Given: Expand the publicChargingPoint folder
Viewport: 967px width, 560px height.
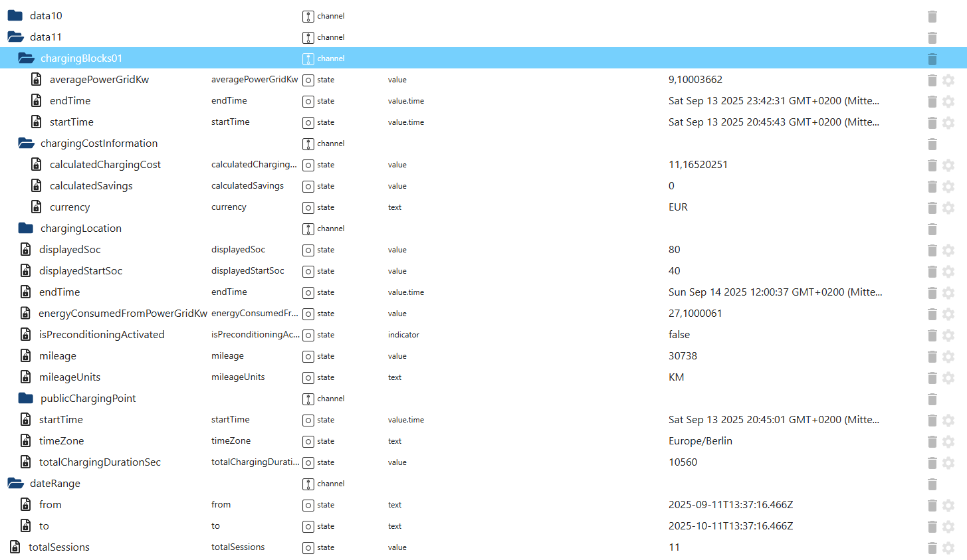Looking at the screenshot, I should [26, 399].
